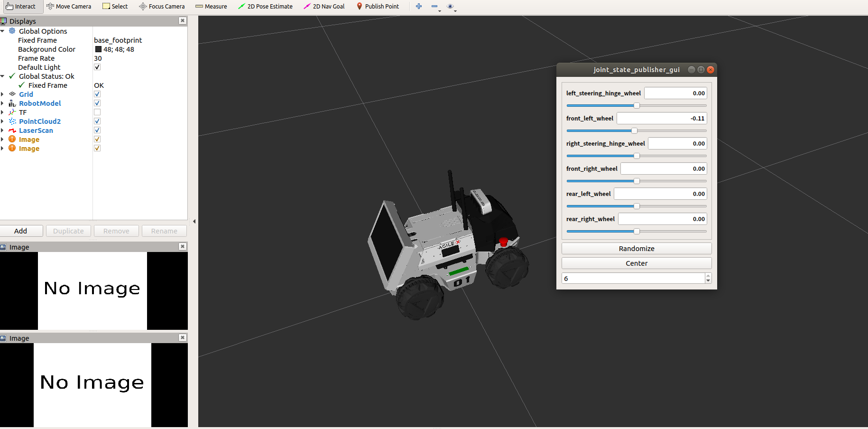Uncheck the LaserScan display checkbox
868x429 pixels.
97,131
